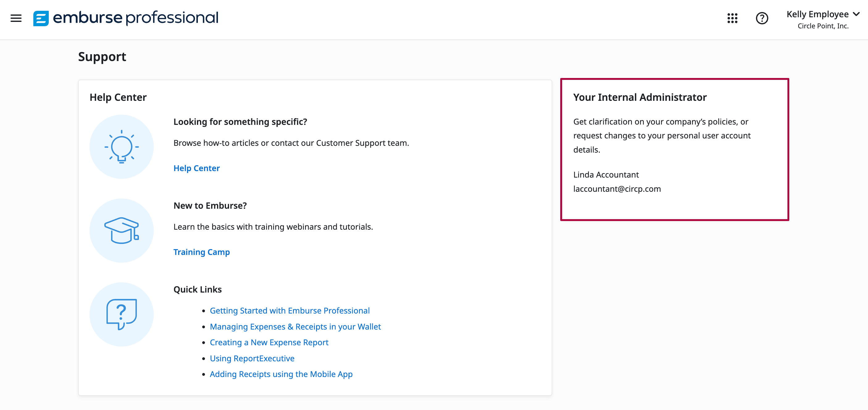This screenshot has height=410, width=868.
Task: Click the question bubble Quick Links icon
Action: tap(121, 314)
